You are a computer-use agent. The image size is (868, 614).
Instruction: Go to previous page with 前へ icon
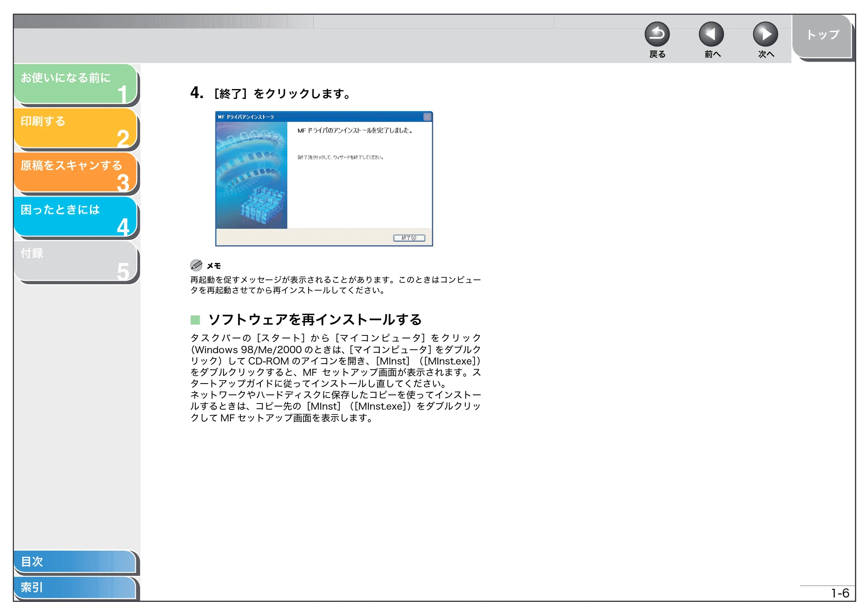point(711,34)
